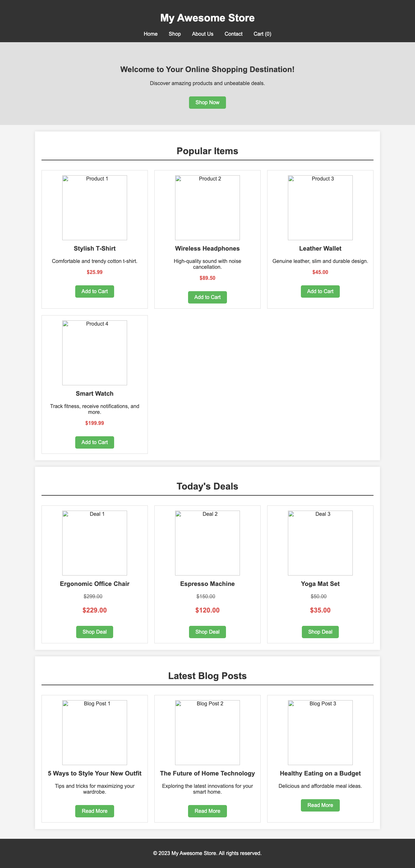The width and height of the screenshot is (415, 868).
Task: View the Cart (0) link
Action: click(x=263, y=34)
